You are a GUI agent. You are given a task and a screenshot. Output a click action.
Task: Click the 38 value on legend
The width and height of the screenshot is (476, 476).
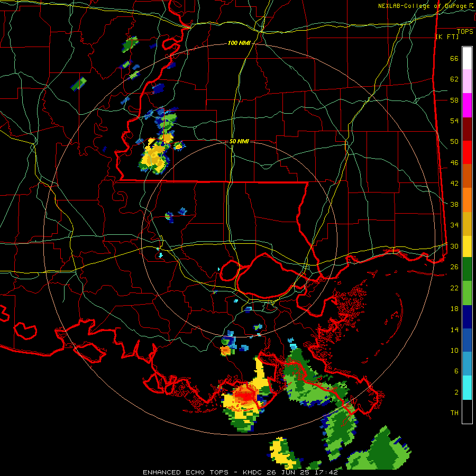click(454, 204)
